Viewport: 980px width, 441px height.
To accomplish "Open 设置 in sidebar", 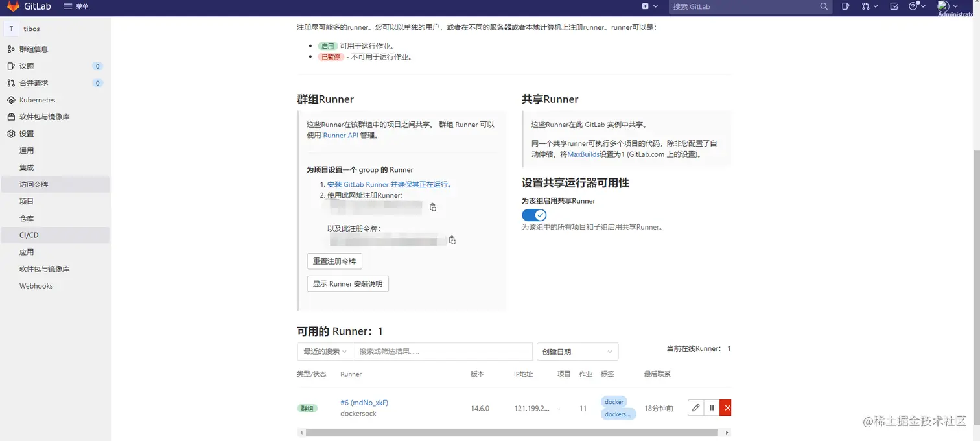I will (x=27, y=134).
